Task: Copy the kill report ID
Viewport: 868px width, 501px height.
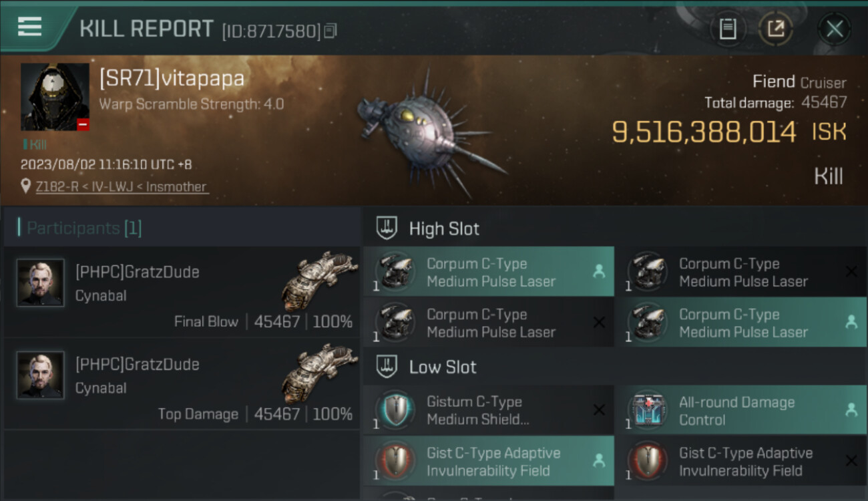Action: click(331, 31)
